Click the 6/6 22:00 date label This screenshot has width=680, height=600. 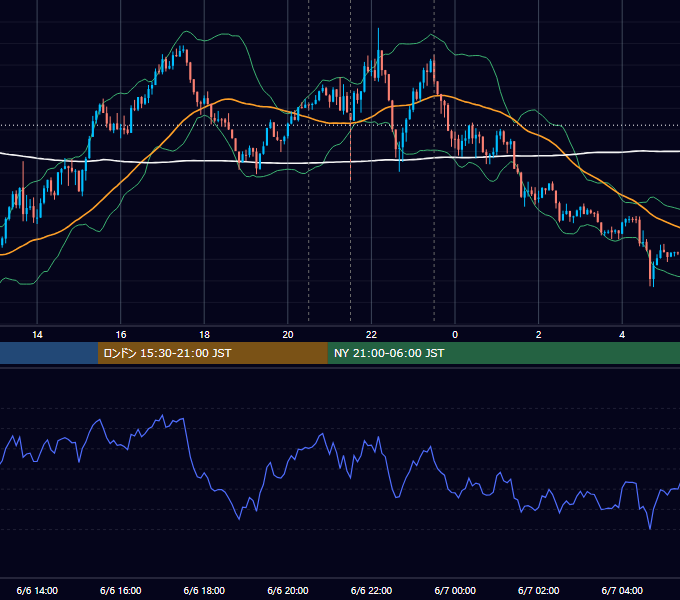[x=371, y=590]
